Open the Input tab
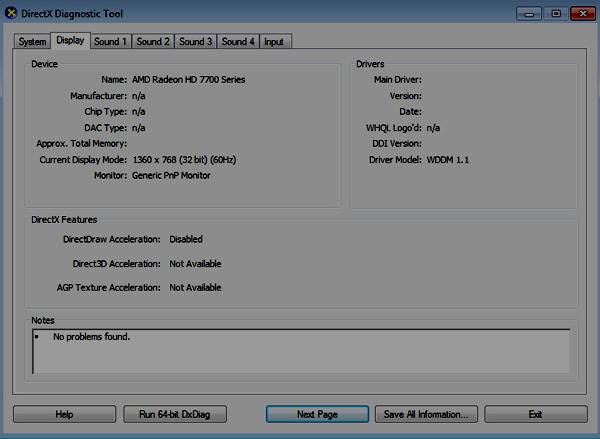Screen dimensions: 600x439 tap(274, 41)
